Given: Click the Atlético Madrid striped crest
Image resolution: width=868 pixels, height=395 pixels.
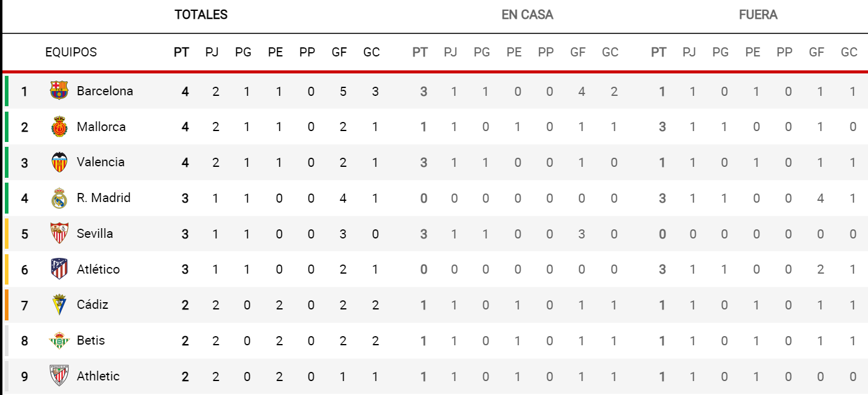Looking at the screenshot, I should coord(59,269).
